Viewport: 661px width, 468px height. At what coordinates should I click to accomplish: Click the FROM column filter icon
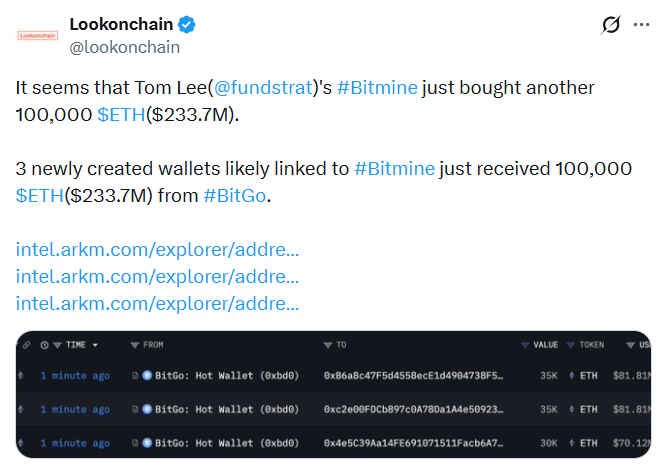(x=135, y=345)
